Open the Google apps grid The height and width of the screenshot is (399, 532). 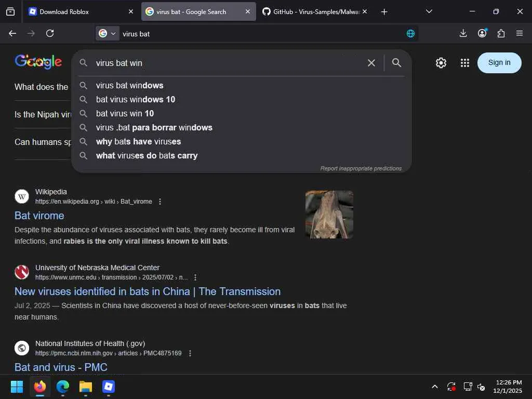465,63
